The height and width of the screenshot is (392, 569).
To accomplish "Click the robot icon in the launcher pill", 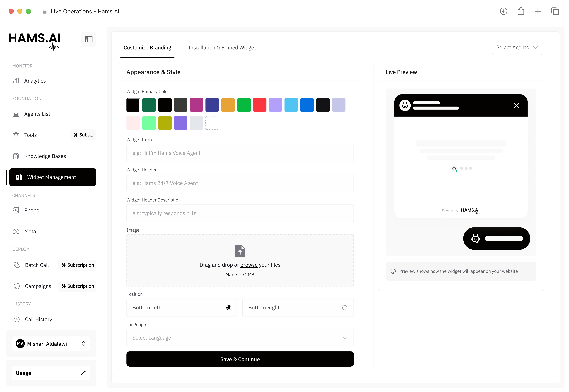I will (x=475, y=238).
